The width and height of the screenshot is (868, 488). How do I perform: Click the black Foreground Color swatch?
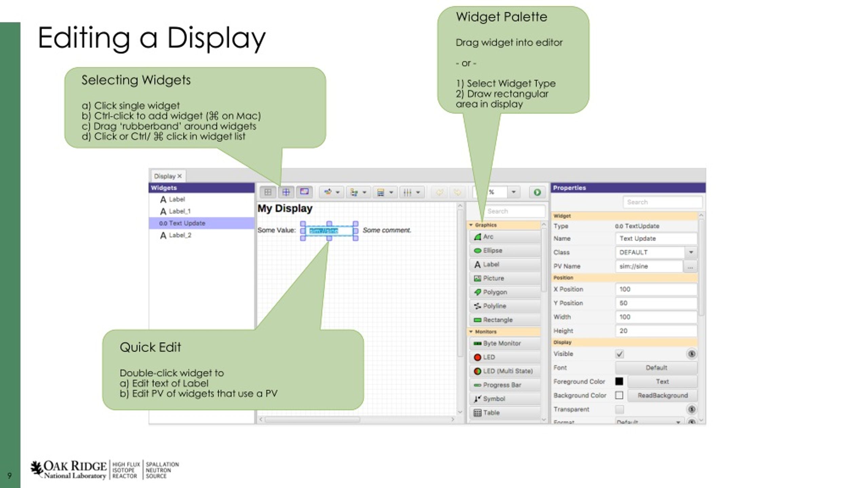619,382
